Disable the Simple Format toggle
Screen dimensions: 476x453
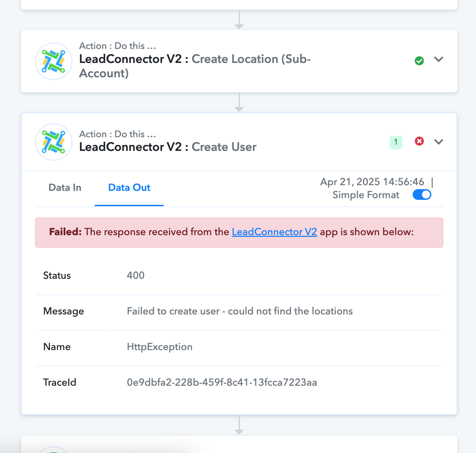point(422,195)
